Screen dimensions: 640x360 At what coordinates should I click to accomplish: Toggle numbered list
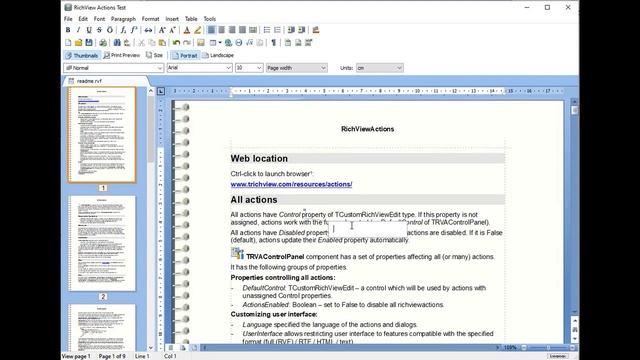(x=277, y=30)
